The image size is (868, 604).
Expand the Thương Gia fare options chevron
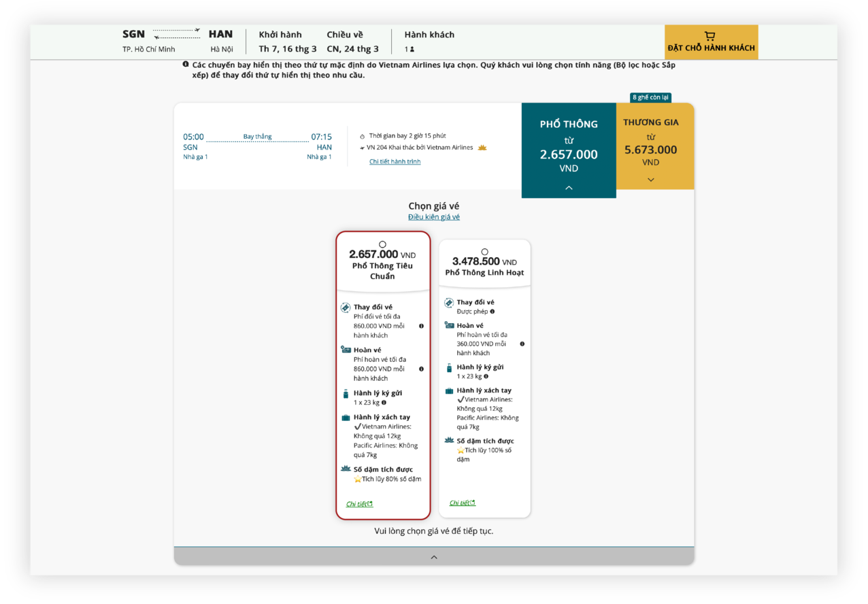651,180
